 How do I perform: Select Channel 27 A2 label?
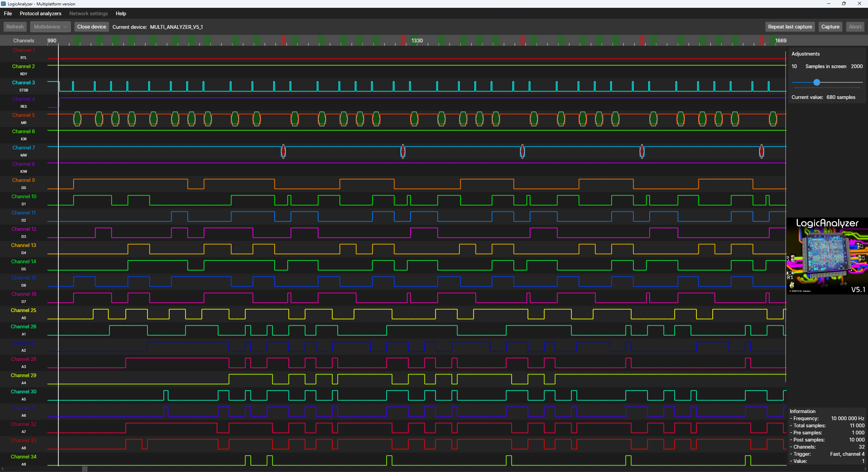24,346
